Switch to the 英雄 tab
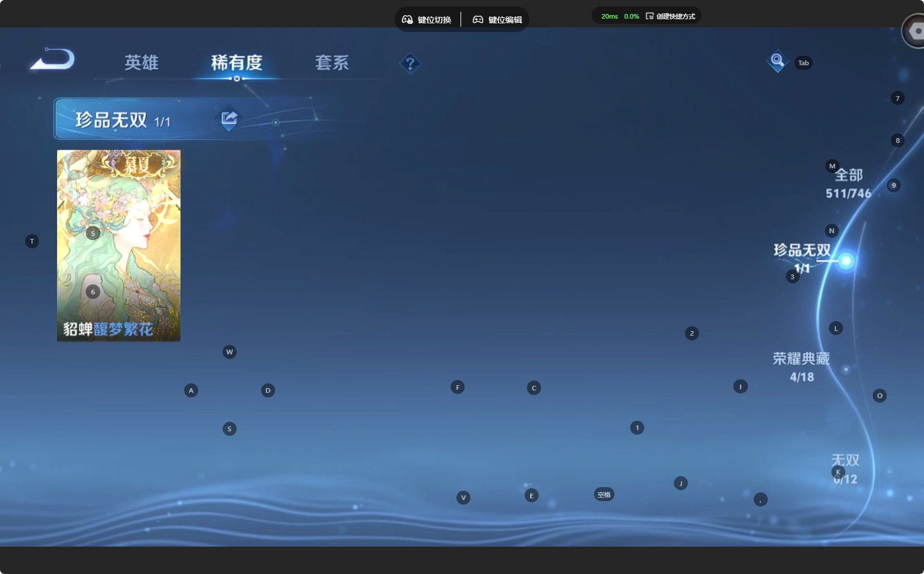 click(x=141, y=62)
